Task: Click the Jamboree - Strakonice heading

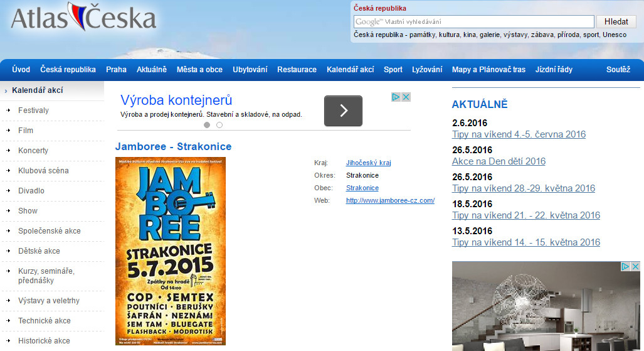Action: point(173,146)
